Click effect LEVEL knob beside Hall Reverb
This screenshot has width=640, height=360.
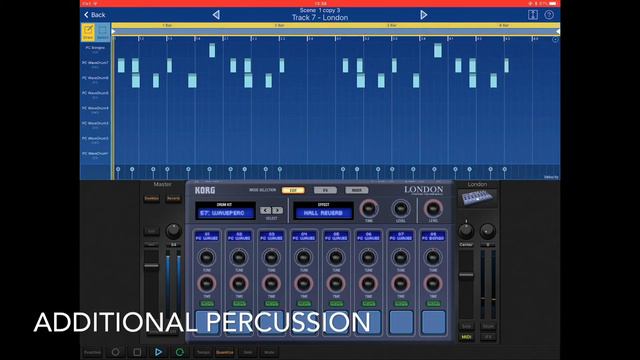[401, 209]
